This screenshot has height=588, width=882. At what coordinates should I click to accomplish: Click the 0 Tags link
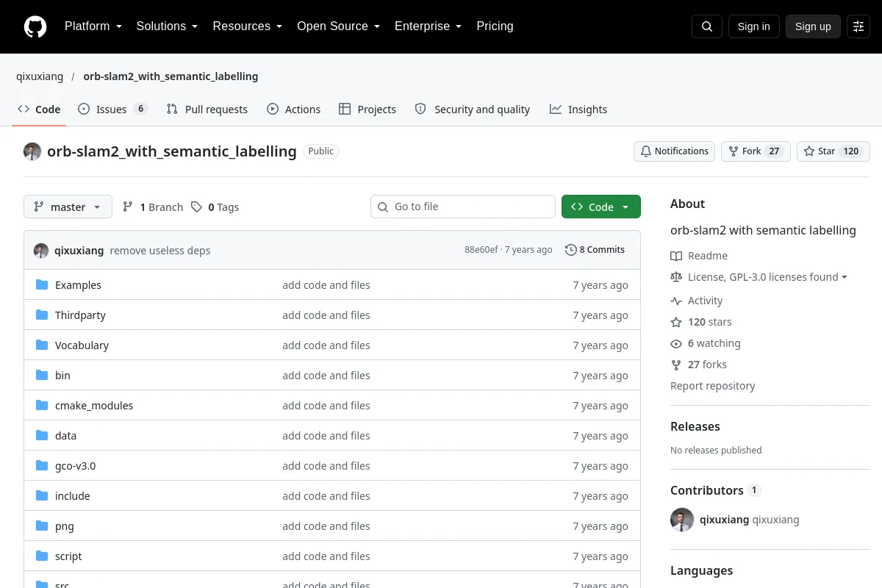point(215,207)
